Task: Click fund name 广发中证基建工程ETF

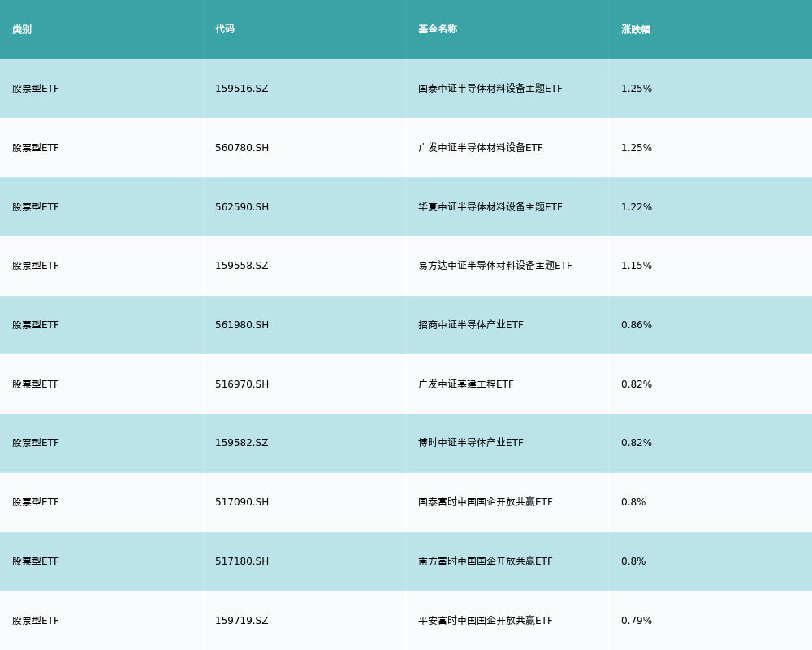Action: (466, 384)
